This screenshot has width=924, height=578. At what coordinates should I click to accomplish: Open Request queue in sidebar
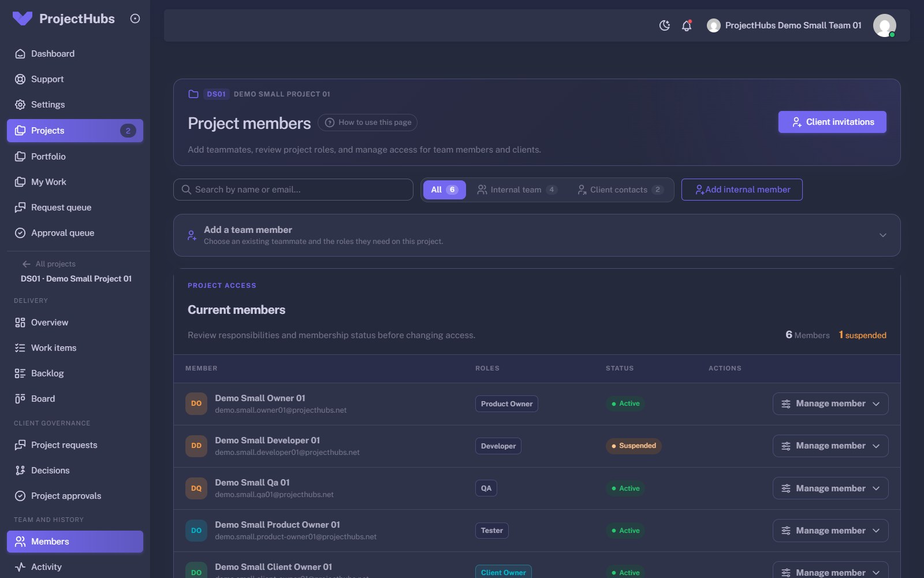(x=75, y=208)
